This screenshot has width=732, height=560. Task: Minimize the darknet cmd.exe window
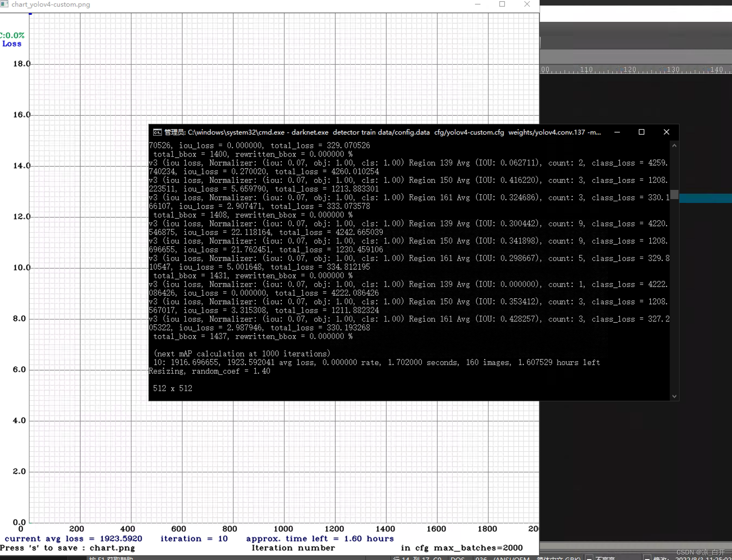click(617, 132)
